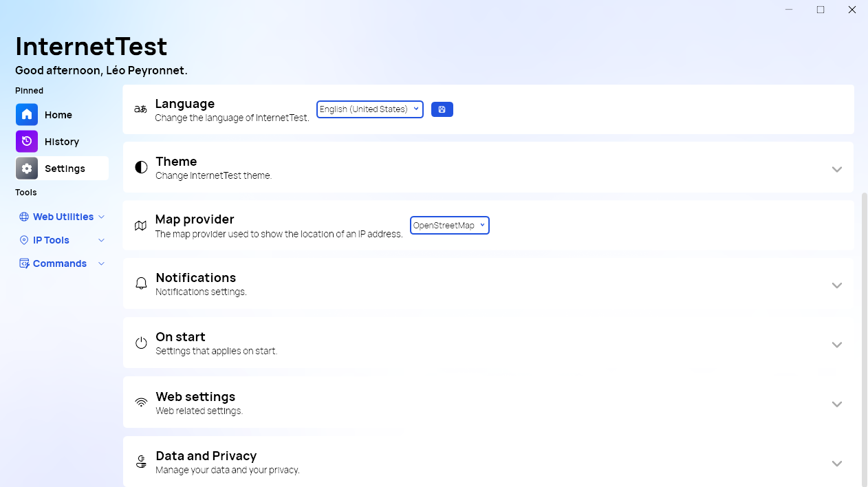Image resolution: width=868 pixels, height=487 pixels.
Task: Click 'Web related settings.' description
Action: coord(199,411)
